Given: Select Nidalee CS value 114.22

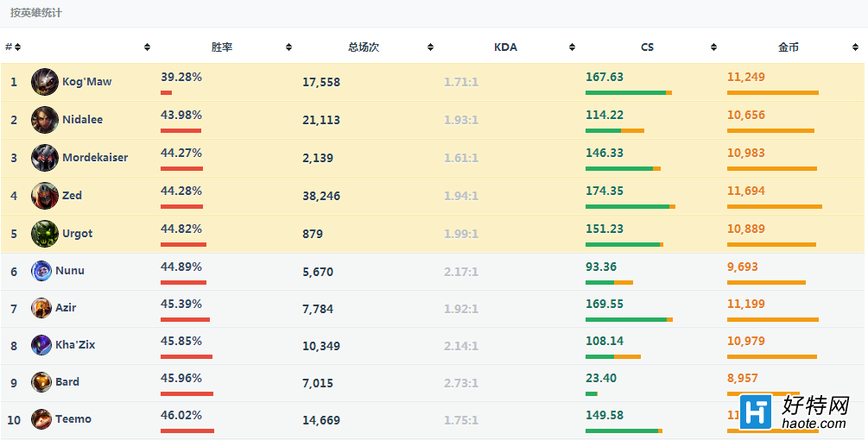Looking at the screenshot, I should [605, 115].
